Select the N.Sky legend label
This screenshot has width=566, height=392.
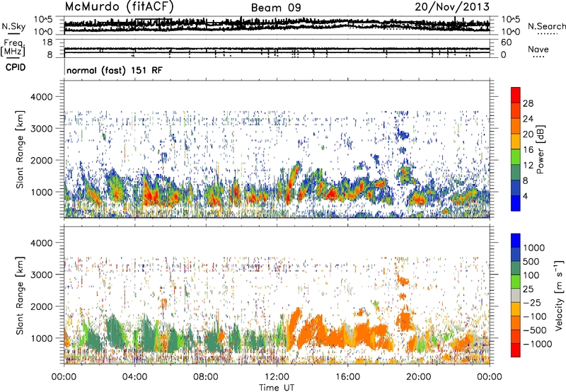click(x=13, y=27)
